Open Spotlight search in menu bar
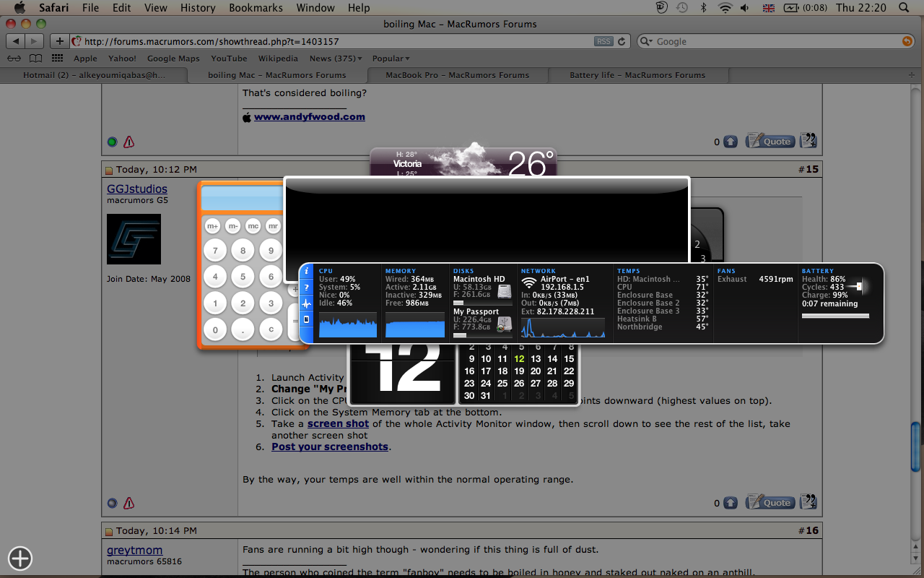924x578 pixels. pyautogui.click(x=903, y=8)
